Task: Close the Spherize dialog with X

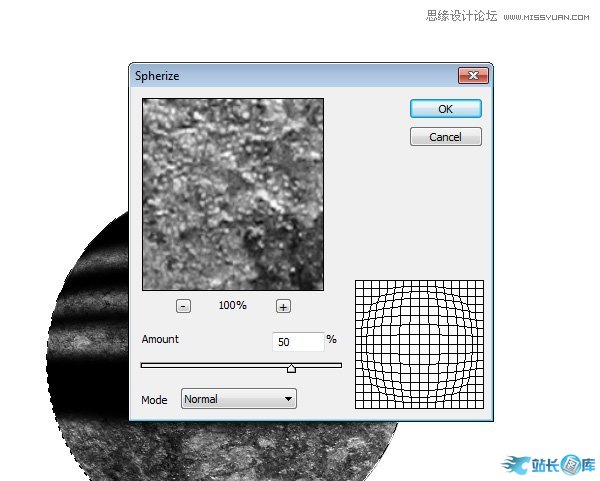Action: tap(472, 75)
